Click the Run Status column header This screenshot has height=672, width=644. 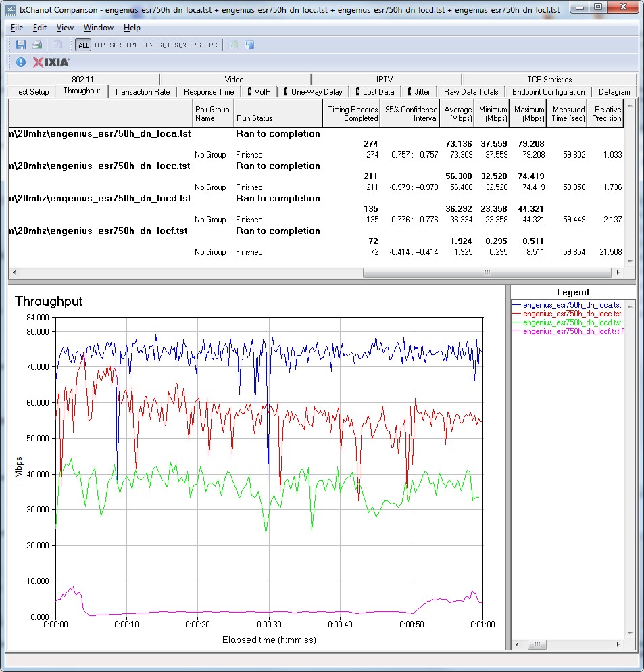278,114
